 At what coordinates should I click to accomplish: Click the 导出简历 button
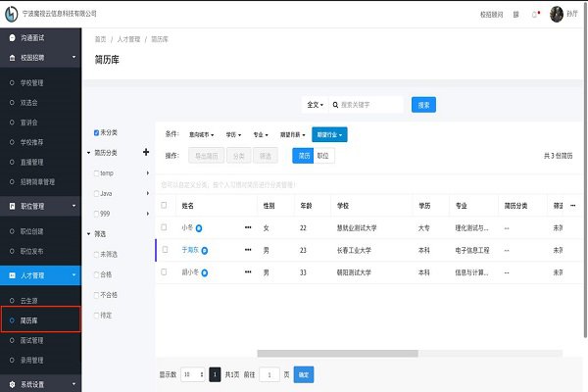(207, 156)
